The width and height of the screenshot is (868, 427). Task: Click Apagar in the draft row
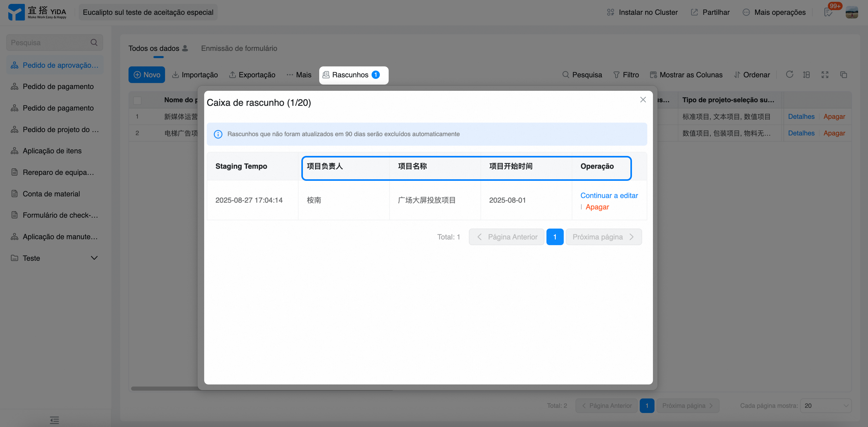(x=597, y=207)
